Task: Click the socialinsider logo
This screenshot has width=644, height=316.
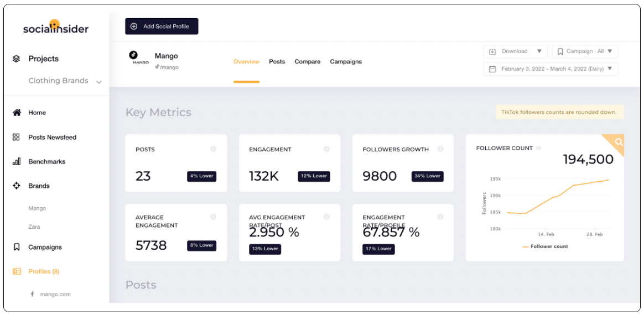Action: (x=55, y=27)
